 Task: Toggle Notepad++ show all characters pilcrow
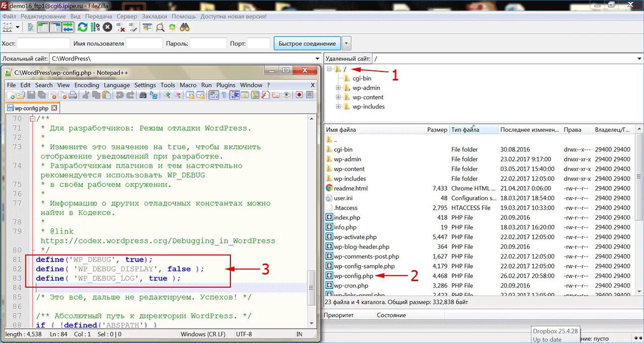(x=223, y=95)
